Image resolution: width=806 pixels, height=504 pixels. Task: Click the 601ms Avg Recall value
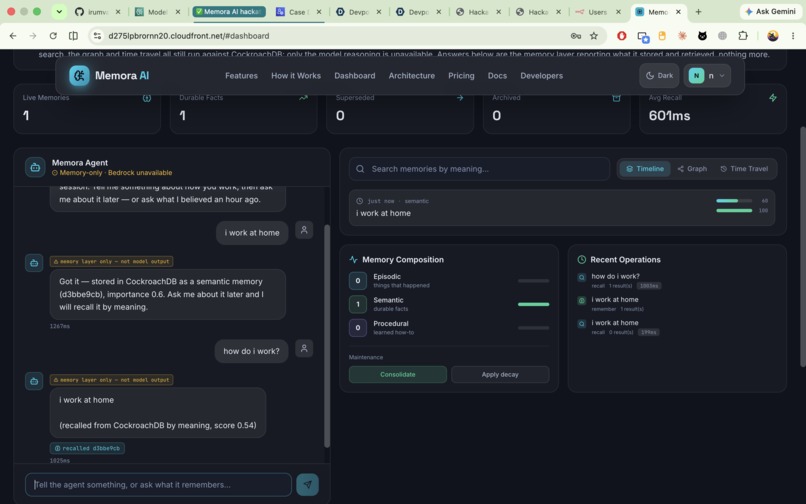pos(669,116)
